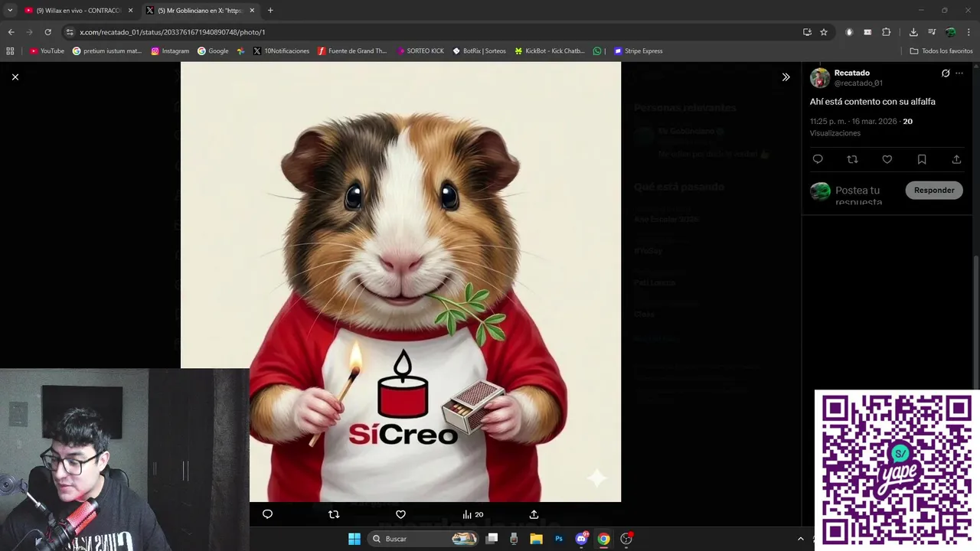Click the taskbar Buscar search box
The width and height of the screenshot is (980, 551).
pyautogui.click(x=423, y=539)
